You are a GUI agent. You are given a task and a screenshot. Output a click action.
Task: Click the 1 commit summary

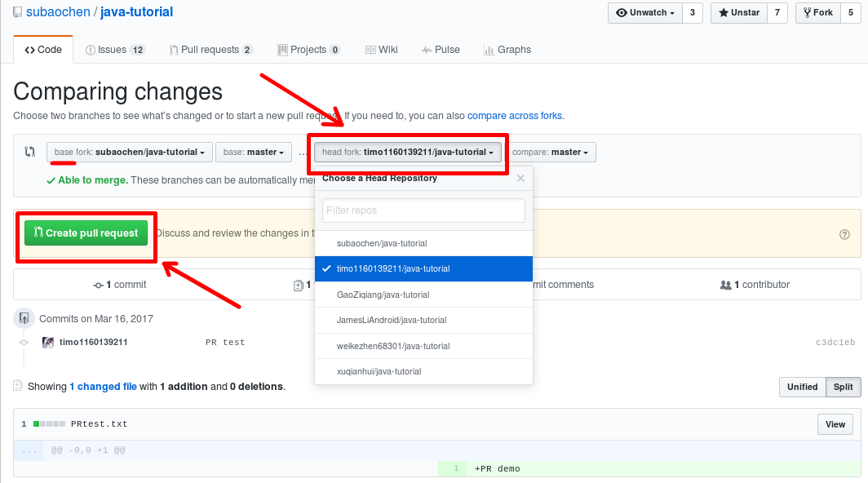coord(120,285)
